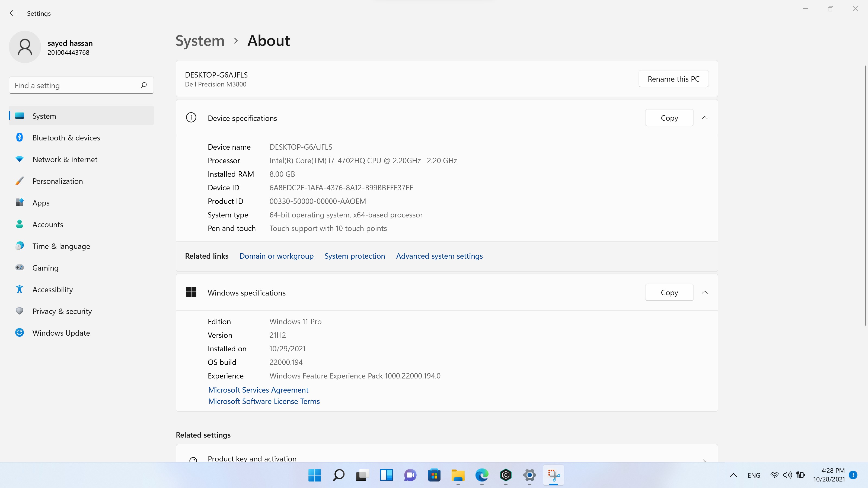Open Network & internet settings
The height and width of the screenshot is (488, 868).
pyautogui.click(x=82, y=159)
